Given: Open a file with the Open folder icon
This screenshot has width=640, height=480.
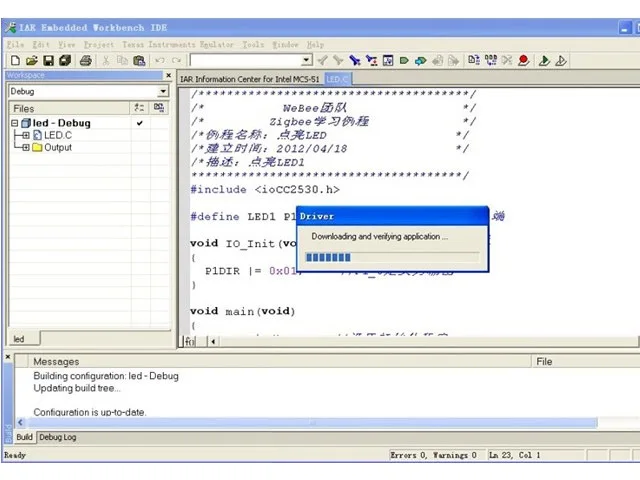Looking at the screenshot, I should click(x=31, y=61).
